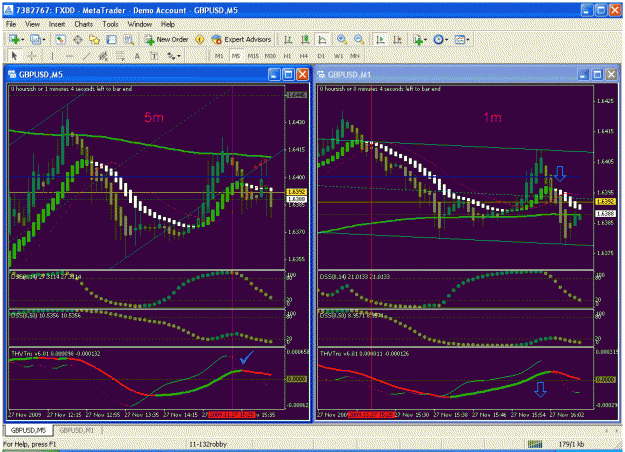Switch to the GBPUSD,M1 bottom tab

click(77, 430)
